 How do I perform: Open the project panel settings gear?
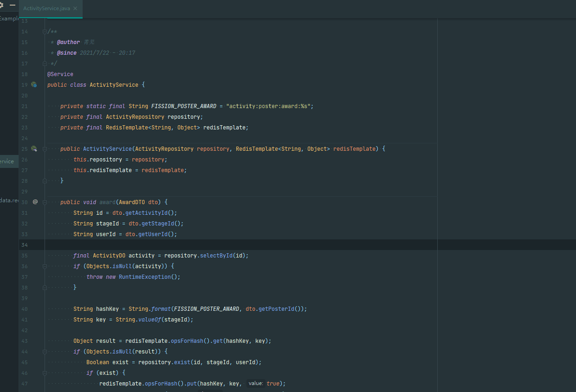click(x=1, y=5)
